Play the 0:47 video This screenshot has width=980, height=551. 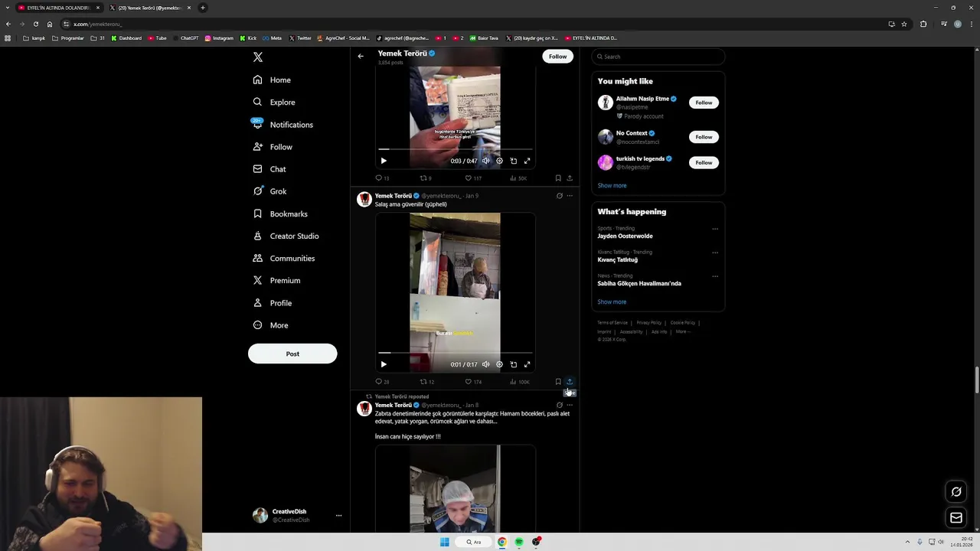pyautogui.click(x=384, y=161)
